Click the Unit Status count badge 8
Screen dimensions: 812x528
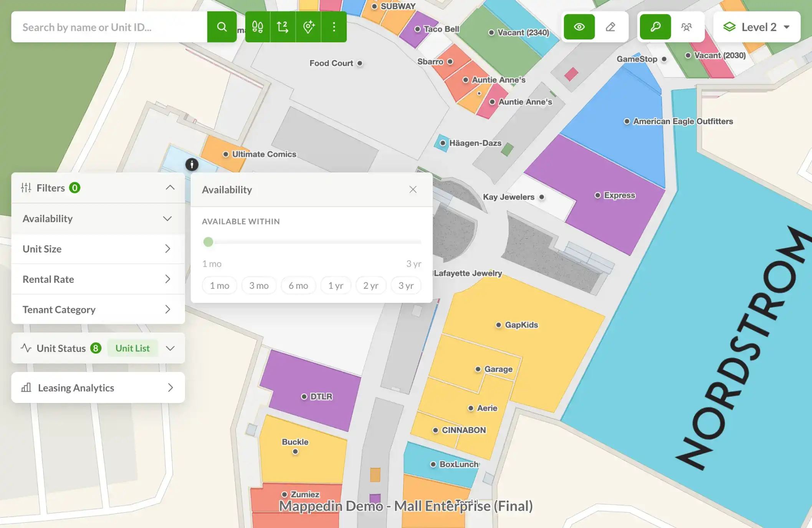pos(96,348)
